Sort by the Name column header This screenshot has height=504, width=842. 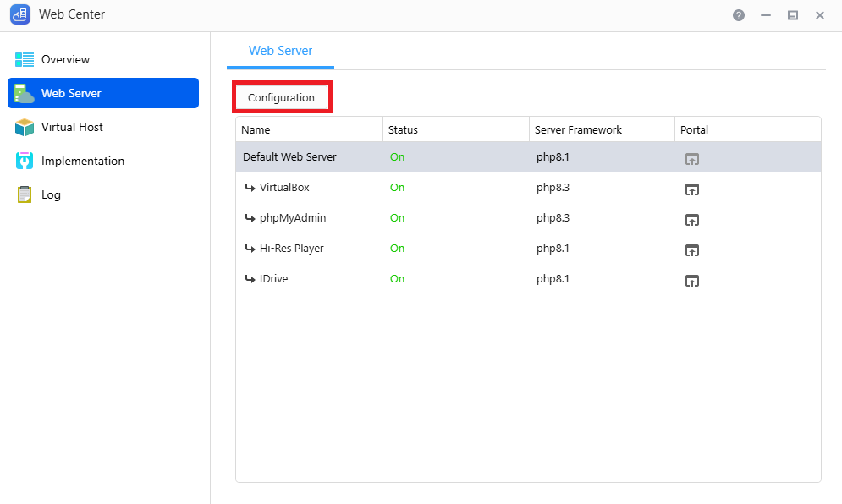[310, 129]
